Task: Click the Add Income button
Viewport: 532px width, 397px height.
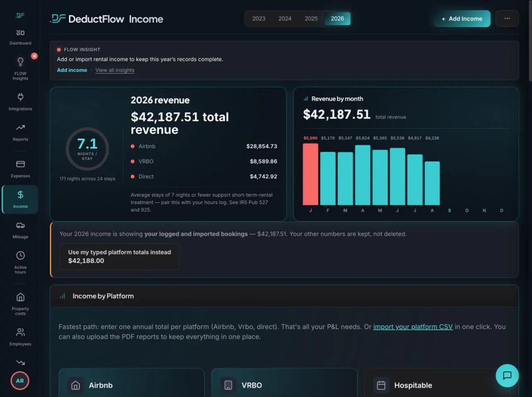Action: pos(462,19)
